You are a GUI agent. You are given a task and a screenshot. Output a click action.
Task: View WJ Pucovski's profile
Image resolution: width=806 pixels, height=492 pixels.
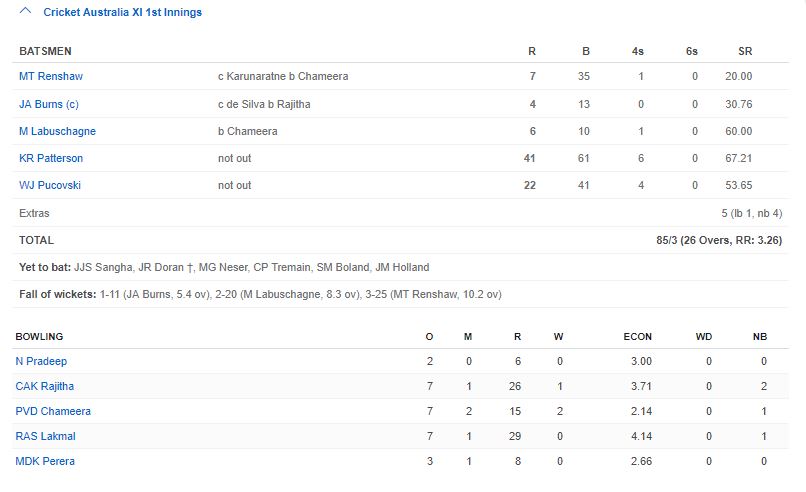click(x=50, y=185)
